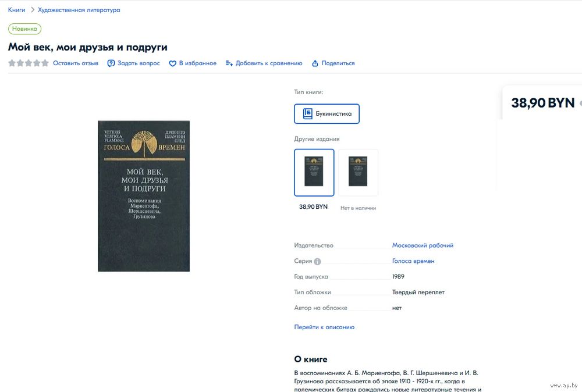Open the Московский рабочий publisher link
Viewport: 582px width, 392px height.
click(x=423, y=245)
